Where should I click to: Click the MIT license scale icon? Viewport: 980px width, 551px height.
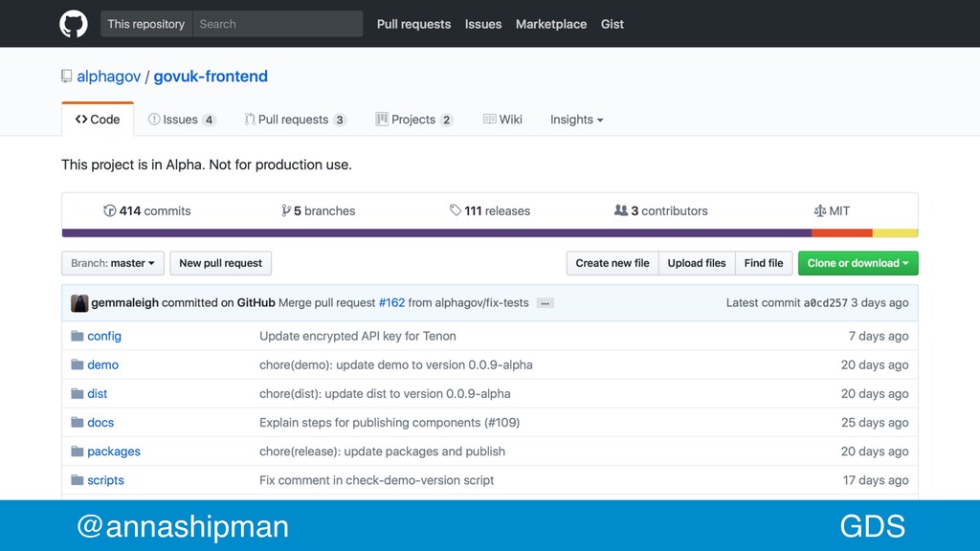(819, 210)
